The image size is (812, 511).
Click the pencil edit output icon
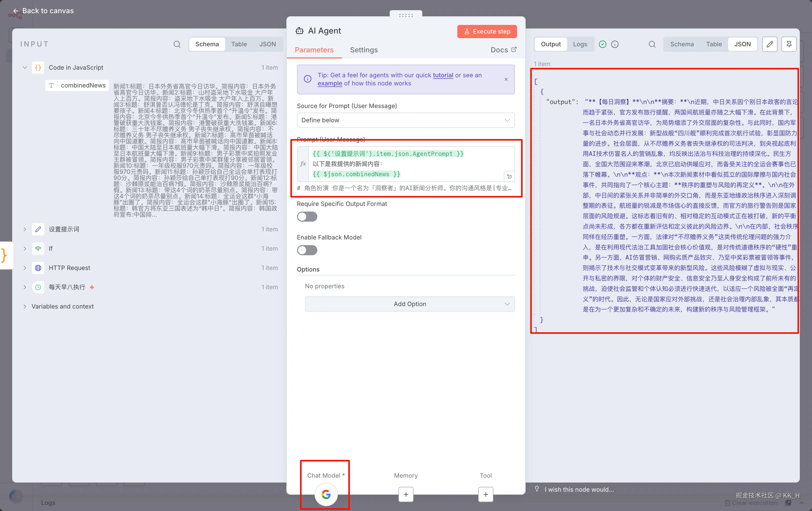(x=770, y=44)
